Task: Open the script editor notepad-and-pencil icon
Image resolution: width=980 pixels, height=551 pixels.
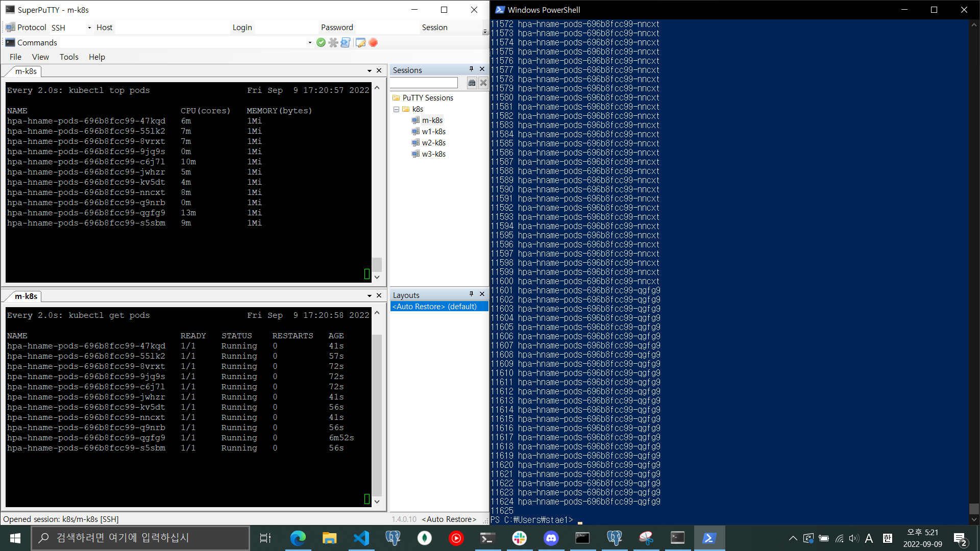Action: click(x=360, y=43)
